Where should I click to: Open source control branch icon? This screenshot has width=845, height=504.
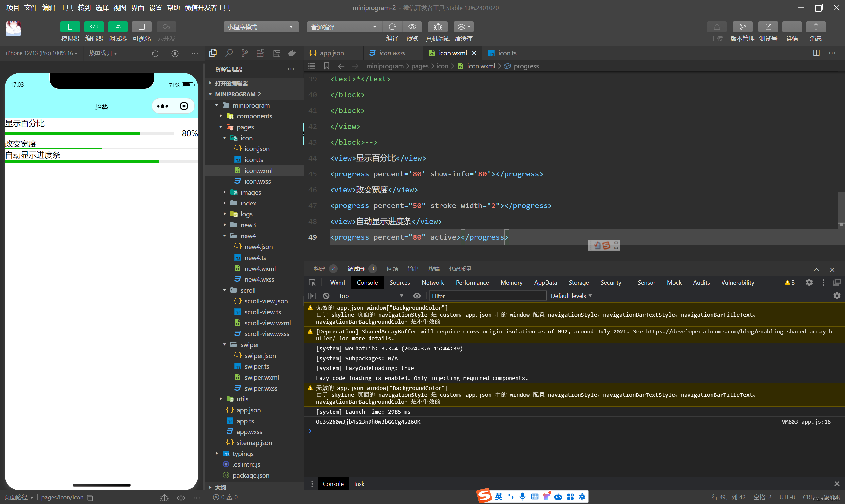[x=244, y=53]
